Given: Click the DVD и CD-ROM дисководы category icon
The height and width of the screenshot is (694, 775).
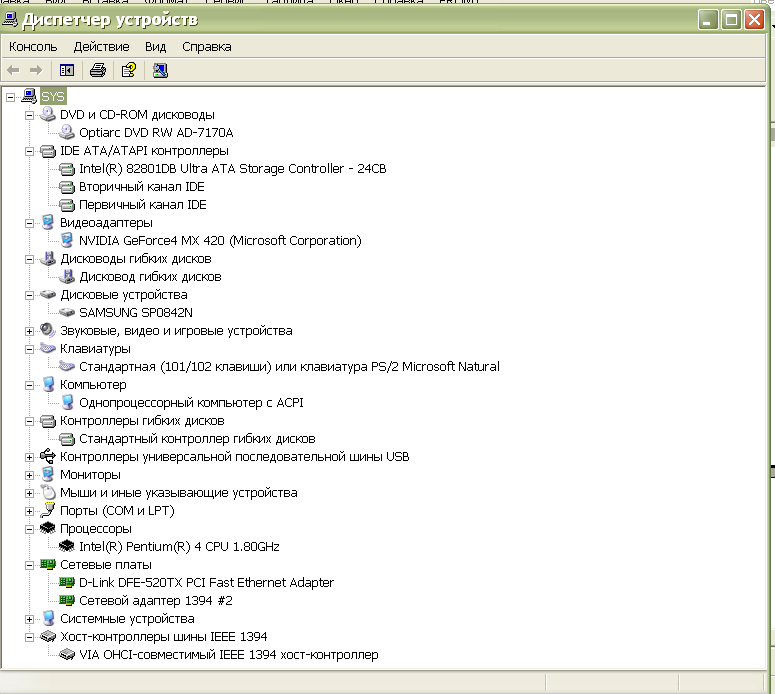Looking at the screenshot, I should 48,114.
